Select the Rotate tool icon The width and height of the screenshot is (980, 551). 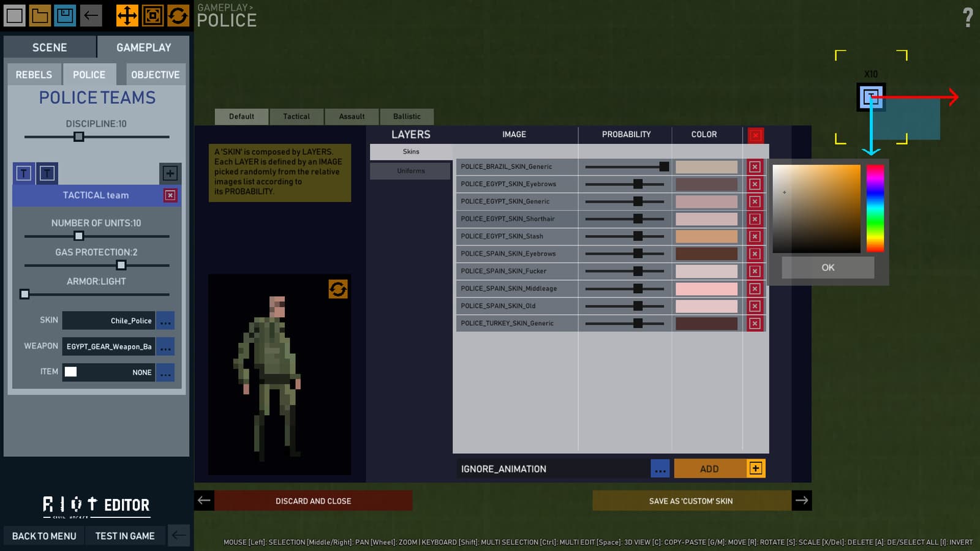pos(178,15)
